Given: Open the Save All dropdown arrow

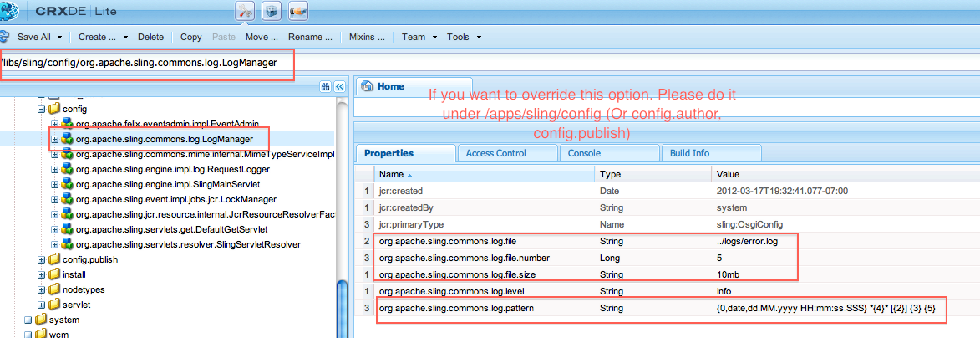Looking at the screenshot, I should [x=59, y=37].
